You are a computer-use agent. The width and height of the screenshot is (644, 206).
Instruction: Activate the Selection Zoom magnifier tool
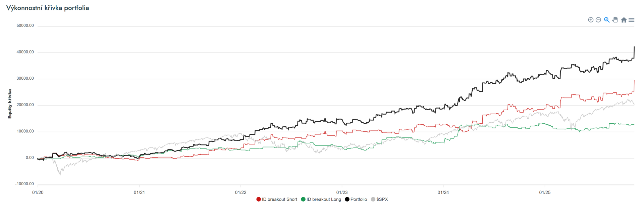(x=606, y=20)
